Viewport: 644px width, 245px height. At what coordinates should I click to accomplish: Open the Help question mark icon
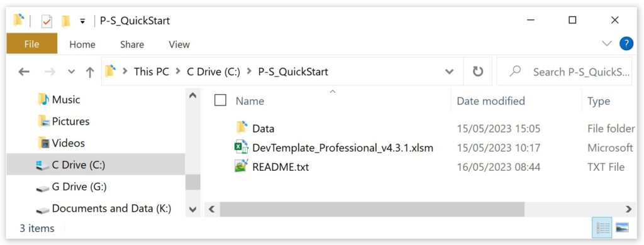[626, 43]
